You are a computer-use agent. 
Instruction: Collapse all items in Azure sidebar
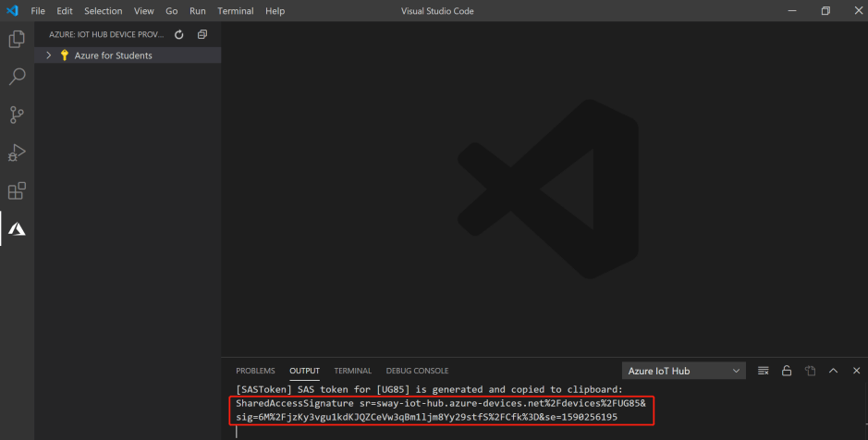[x=202, y=35]
